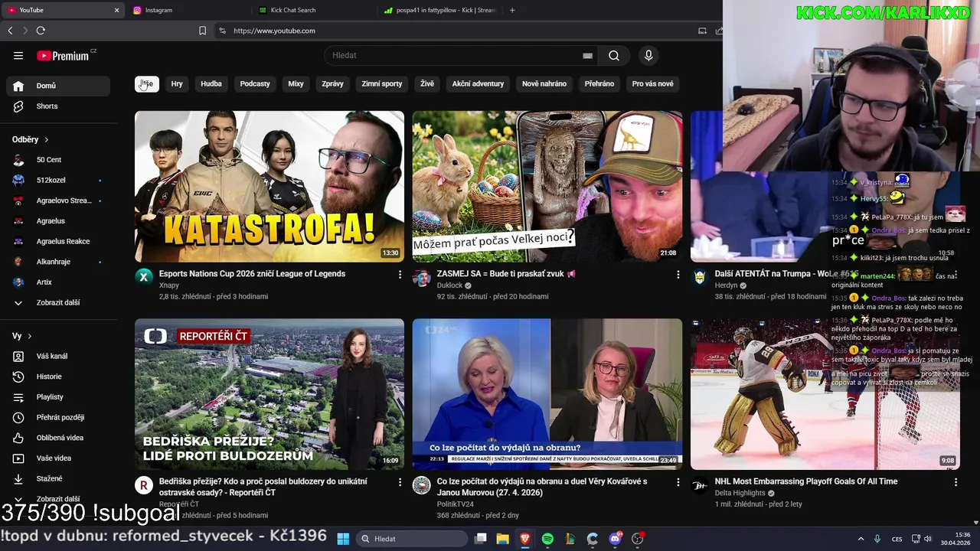Open the NHL Most Embarrassing Playoff Goals title

(806, 481)
